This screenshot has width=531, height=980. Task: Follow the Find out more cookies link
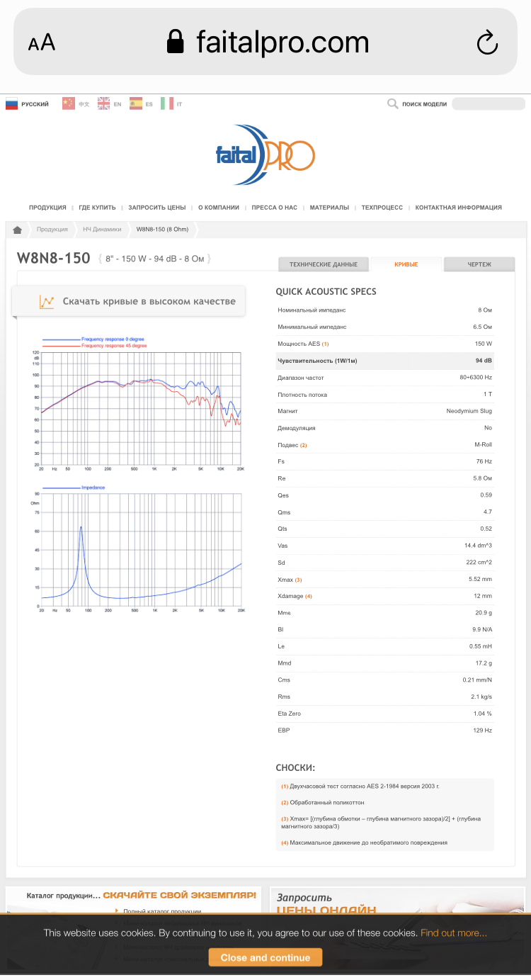[453, 933]
